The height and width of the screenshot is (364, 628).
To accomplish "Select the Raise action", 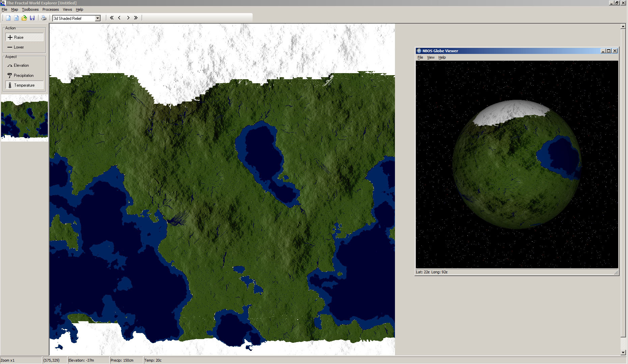I will [25, 37].
